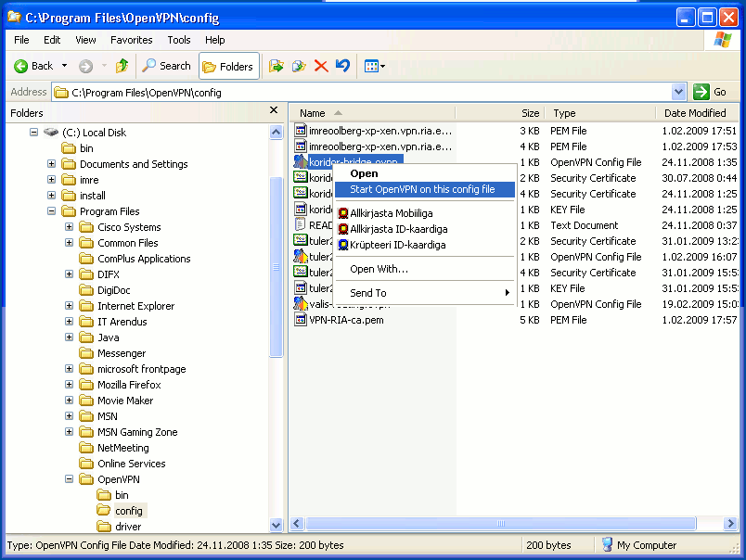Screen dimensions: 746x560
Task: Toggle the Folders pane button
Action: point(228,66)
